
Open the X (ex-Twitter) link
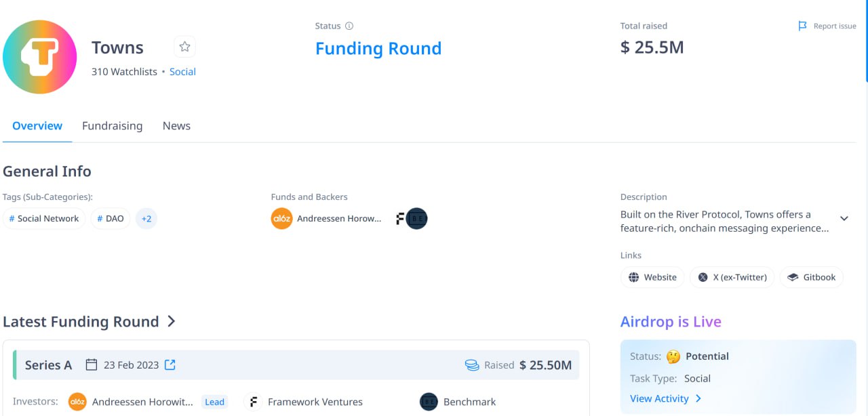tap(732, 277)
